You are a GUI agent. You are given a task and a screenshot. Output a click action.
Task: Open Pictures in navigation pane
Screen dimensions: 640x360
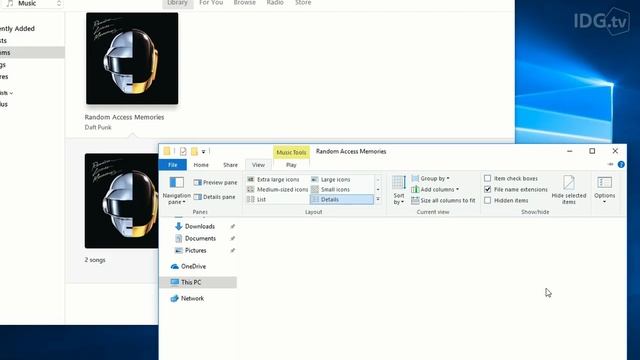196,250
